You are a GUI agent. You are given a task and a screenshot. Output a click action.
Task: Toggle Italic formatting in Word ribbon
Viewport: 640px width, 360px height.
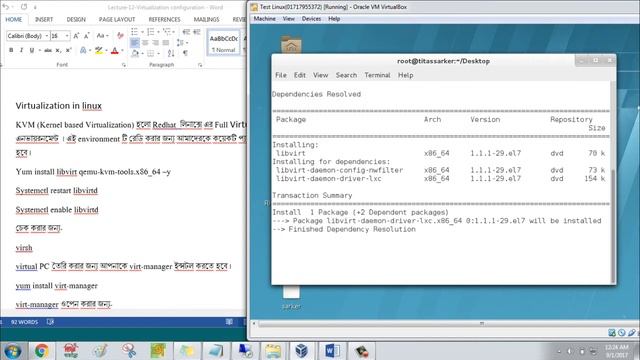pos(21,50)
